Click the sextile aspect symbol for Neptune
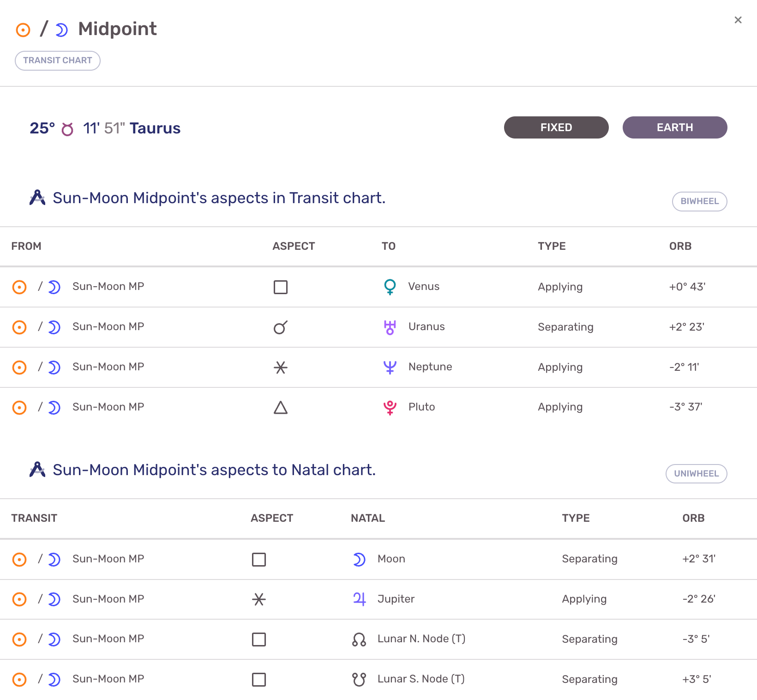Image resolution: width=757 pixels, height=700 pixels. click(280, 368)
